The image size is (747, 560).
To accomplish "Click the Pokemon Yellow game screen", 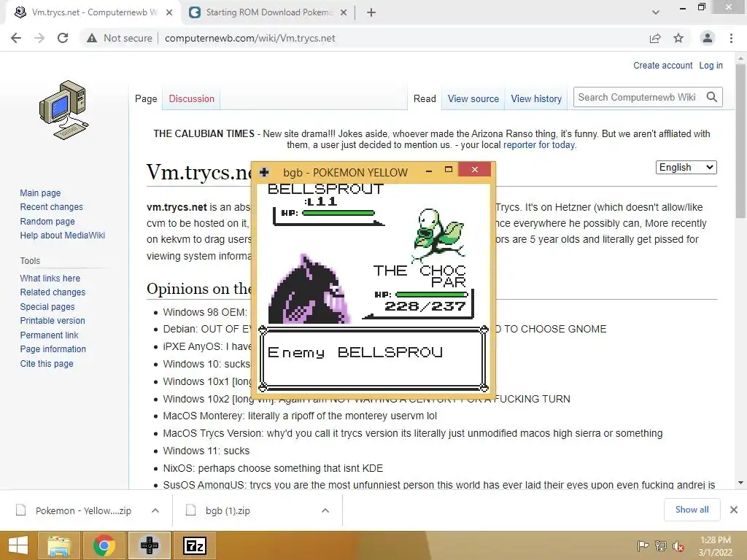I will click(x=373, y=288).
